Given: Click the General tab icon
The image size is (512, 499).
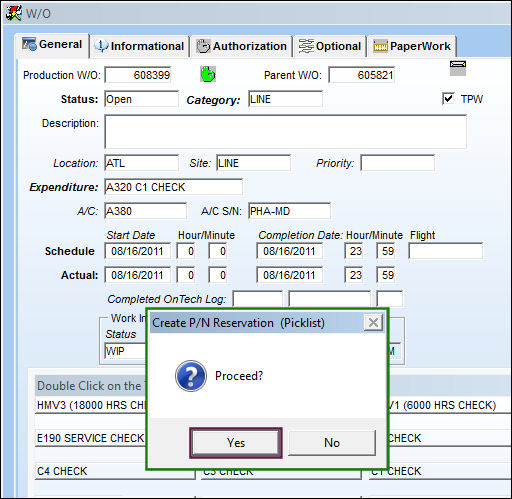Looking at the screenshot, I should (29, 44).
